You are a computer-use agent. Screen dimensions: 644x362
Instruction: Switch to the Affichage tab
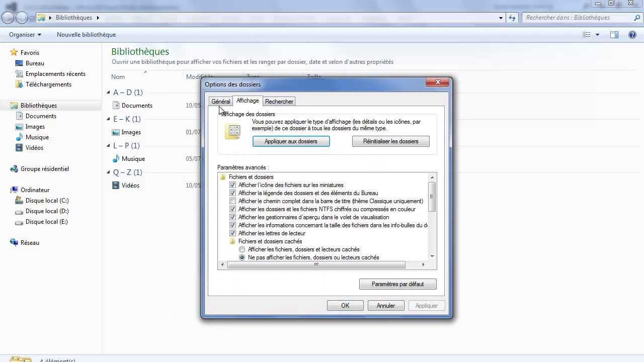click(248, 101)
